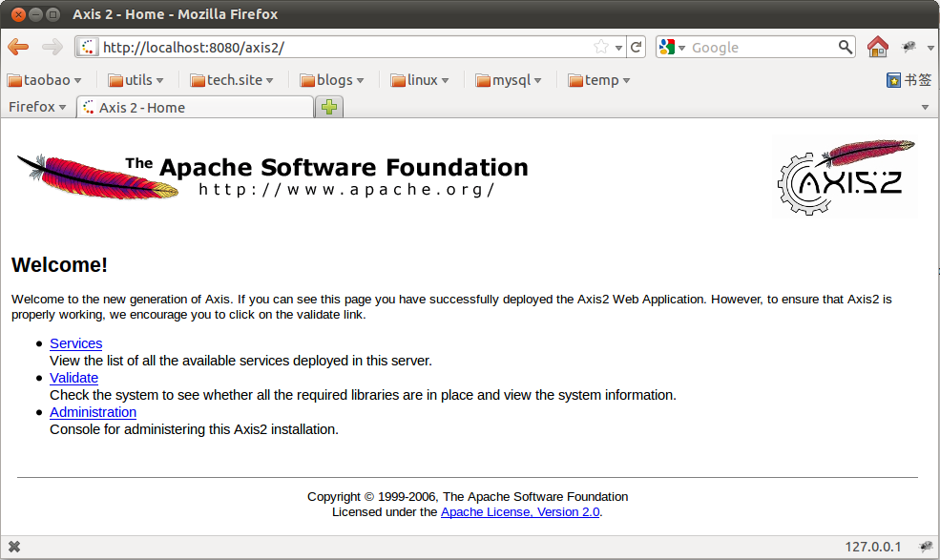
Task: Click the add-on icon beside the home button
Action: tap(909, 47)
